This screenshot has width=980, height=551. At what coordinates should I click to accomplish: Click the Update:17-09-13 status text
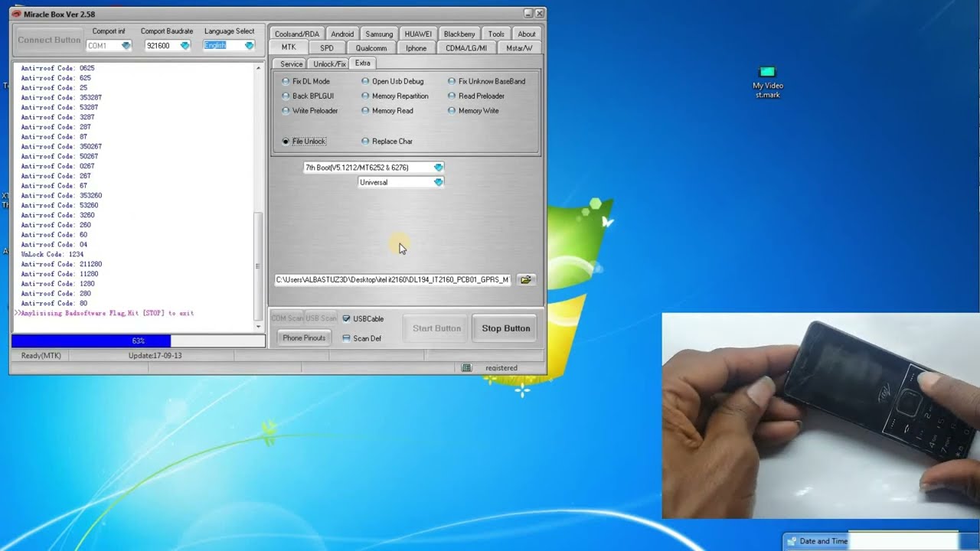pyautogui.click(x=155, y=356)
